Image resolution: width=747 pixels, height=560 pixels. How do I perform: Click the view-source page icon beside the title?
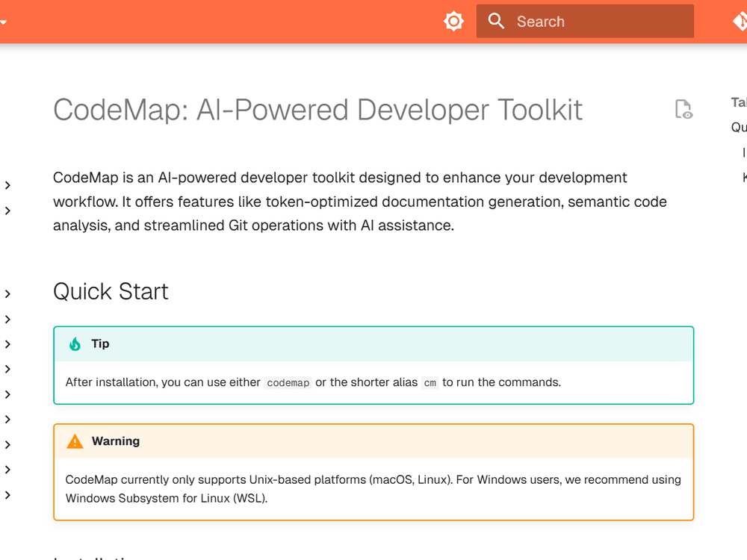pyautogui.click(x=684, y=109)
